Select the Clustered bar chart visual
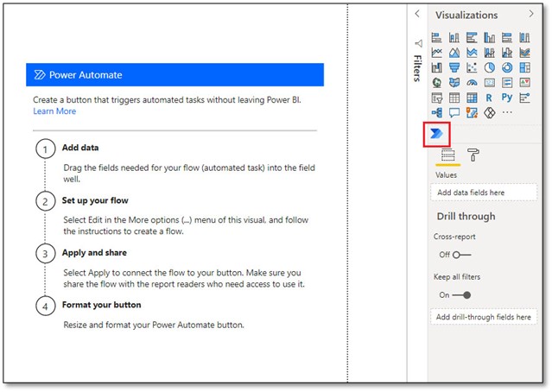The width and height of the screenshot is (552, 392). [472, 37]
